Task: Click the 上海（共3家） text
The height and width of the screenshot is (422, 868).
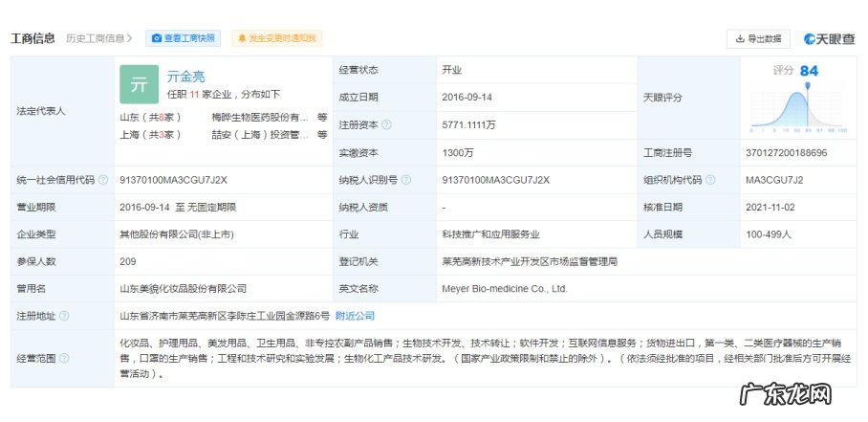Action: point(151,135)
